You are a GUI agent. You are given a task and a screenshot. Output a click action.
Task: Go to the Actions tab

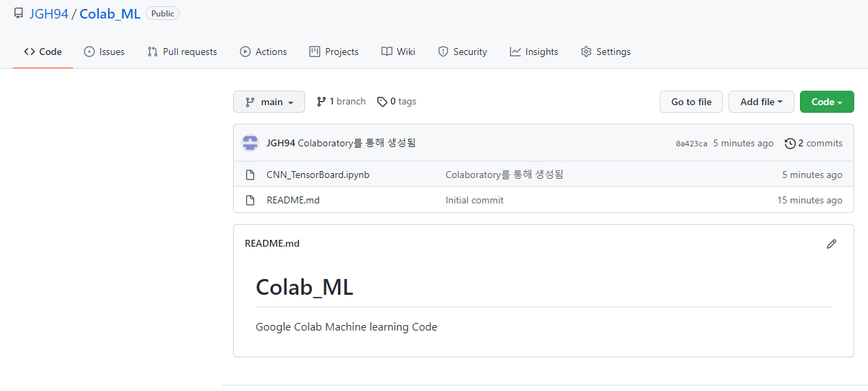(263, 52)
